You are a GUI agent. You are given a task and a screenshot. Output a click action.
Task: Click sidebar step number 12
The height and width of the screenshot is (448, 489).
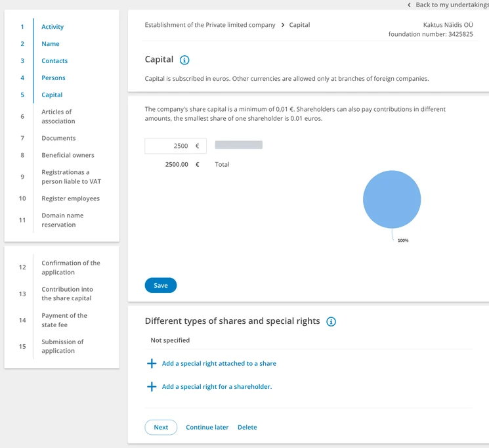pos(22,267)
